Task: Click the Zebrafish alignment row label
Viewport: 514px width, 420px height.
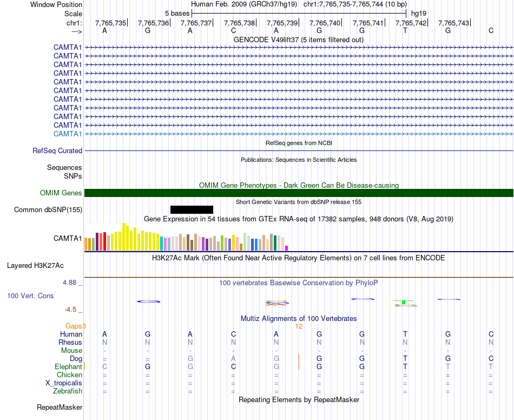Action: click(x=68, y=391)
